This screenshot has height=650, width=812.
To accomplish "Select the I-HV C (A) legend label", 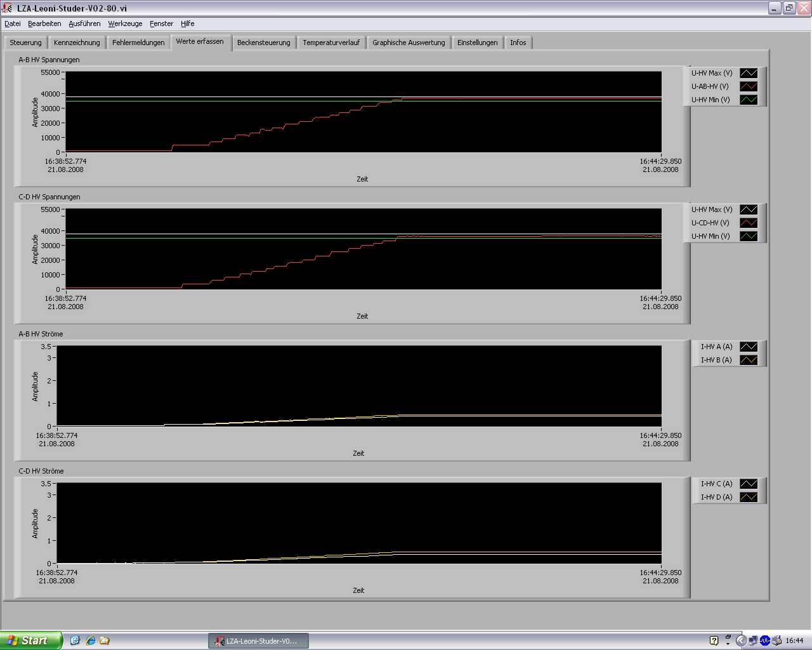I will 716,484.
